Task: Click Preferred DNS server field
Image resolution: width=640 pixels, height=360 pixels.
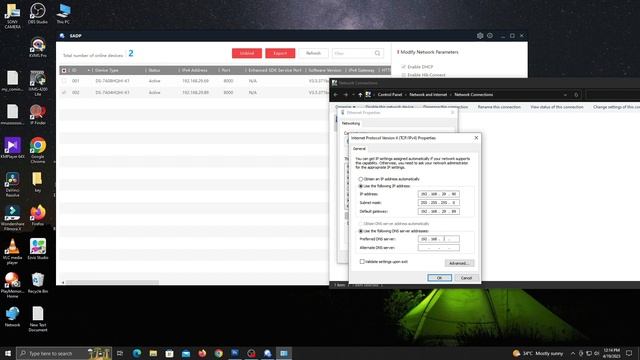Action: (x=439, y=239)
